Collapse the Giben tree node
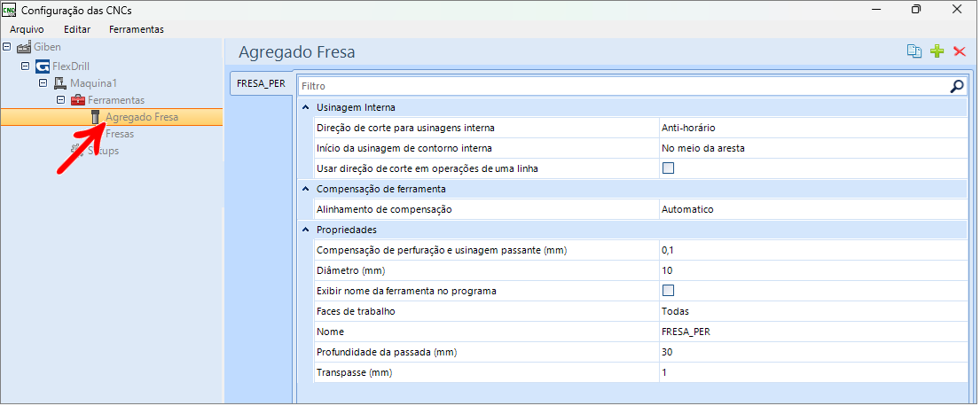Viewport: 980px width, 406px height. [x=7, y=47]
